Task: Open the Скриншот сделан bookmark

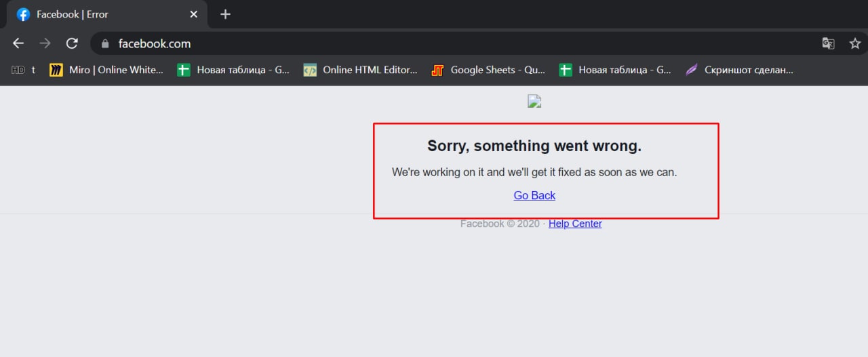Action: (739, 70)
